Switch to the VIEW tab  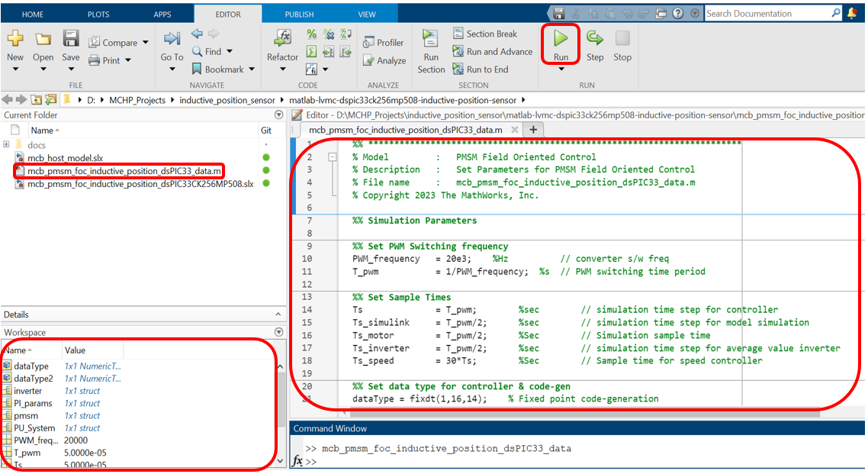[366, 15]
